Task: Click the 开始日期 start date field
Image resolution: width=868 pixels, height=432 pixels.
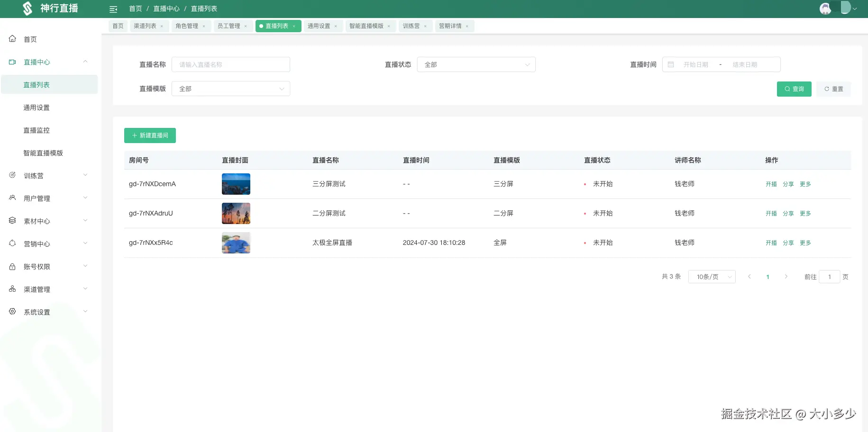Action: pyautogui.click(x=695, y=64)
